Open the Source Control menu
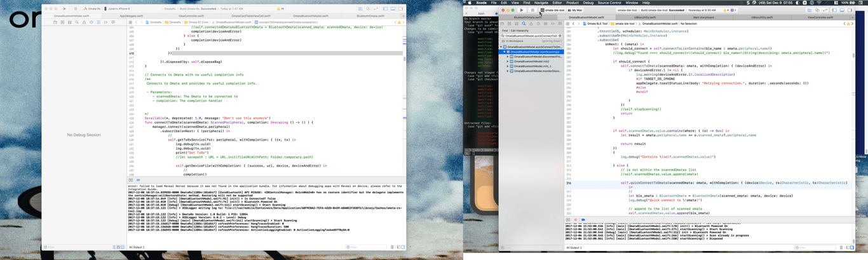 pyautogui.click(x=609, y=3)
